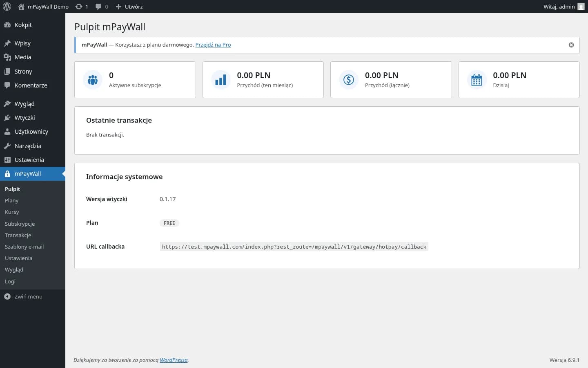This screenshot has width=588, height=368.
Task: Select the Media sidebar icon
Action: click(x=7, y=57)
